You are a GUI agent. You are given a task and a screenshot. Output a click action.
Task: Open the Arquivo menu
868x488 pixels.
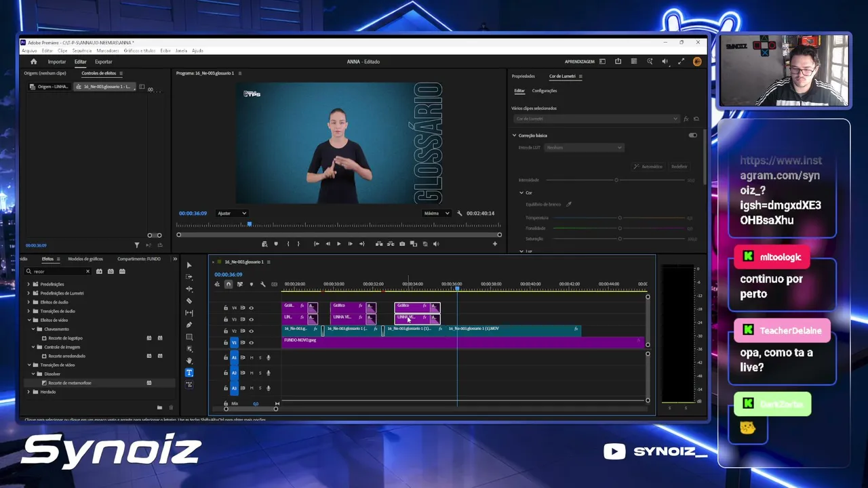pos(29,51)
